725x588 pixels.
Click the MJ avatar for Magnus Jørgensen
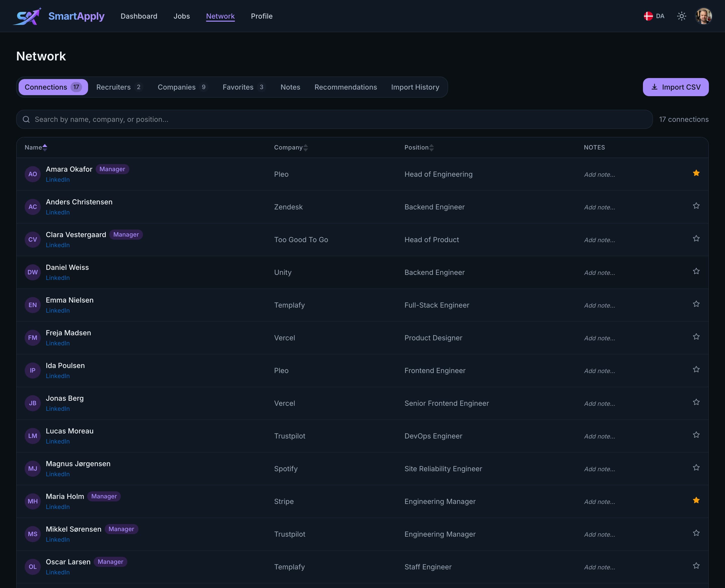click(x=32, y=469)
